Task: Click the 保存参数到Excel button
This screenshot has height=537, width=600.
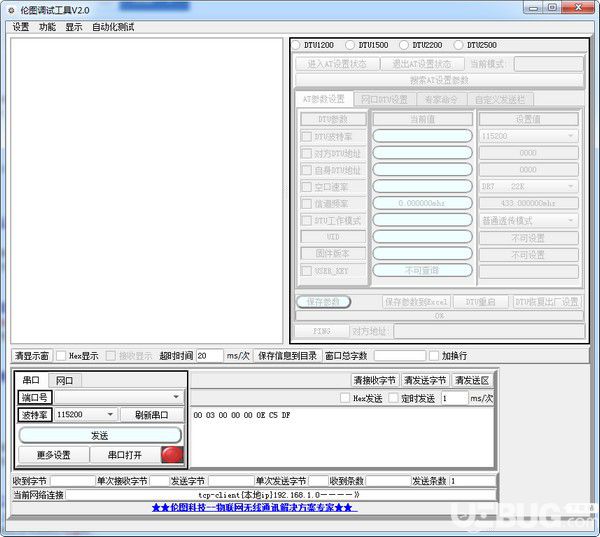Action: pos(416,302)
